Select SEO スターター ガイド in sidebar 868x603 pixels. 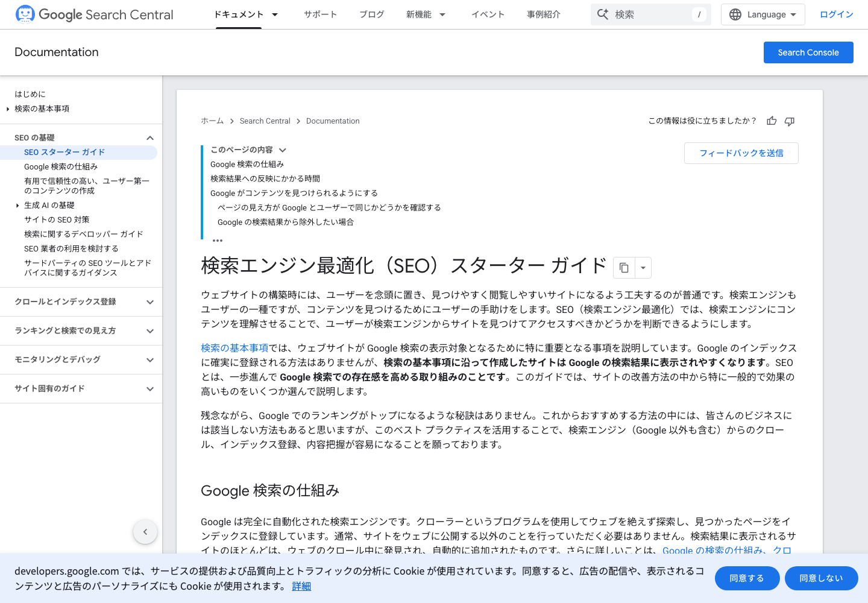(64, 153)
